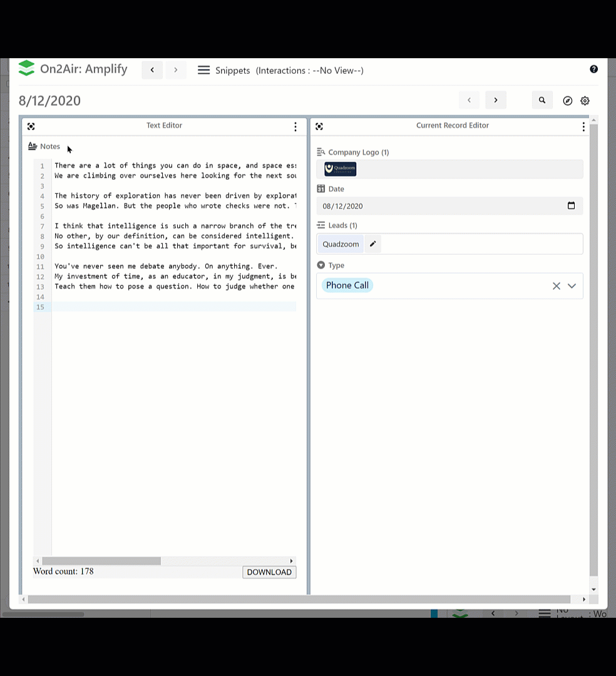Open settings gear icon
Viewport: 616px width, 676px height.
click(585, 101)
